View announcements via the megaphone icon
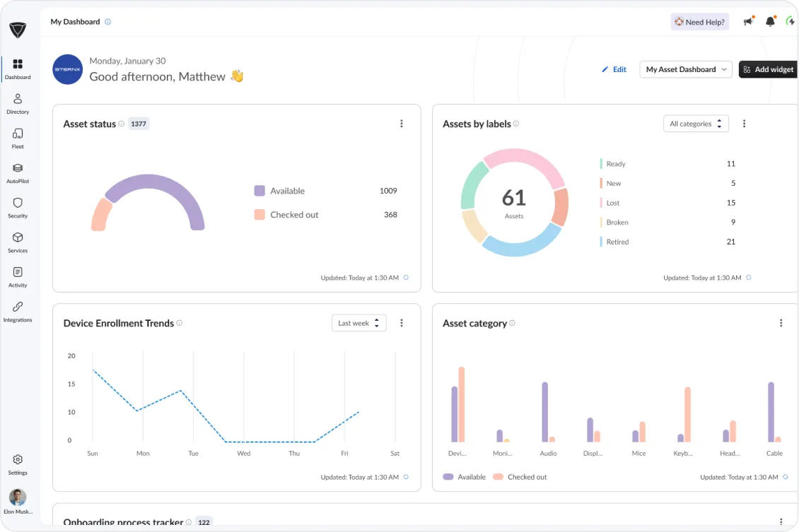The height and width of the screenshot is (532, 799). (x=747, y=22)
